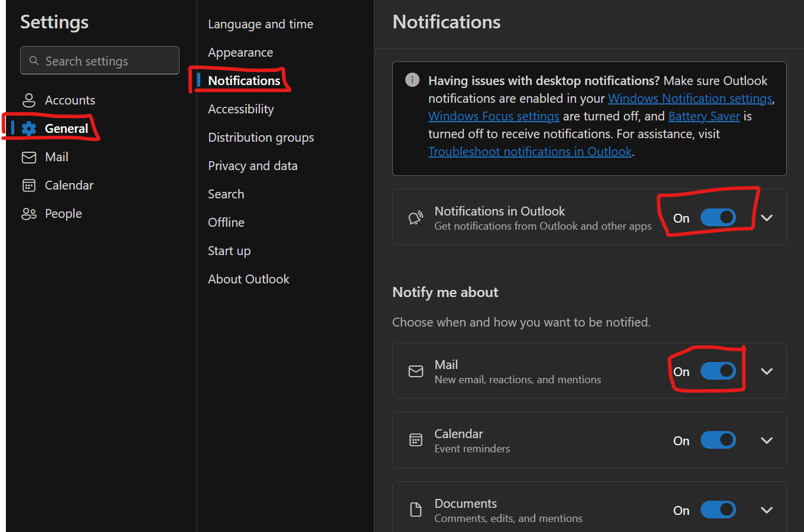Click the info icon in notification banner
Screen dimensions: 804x532
click(x=412, y=80)
